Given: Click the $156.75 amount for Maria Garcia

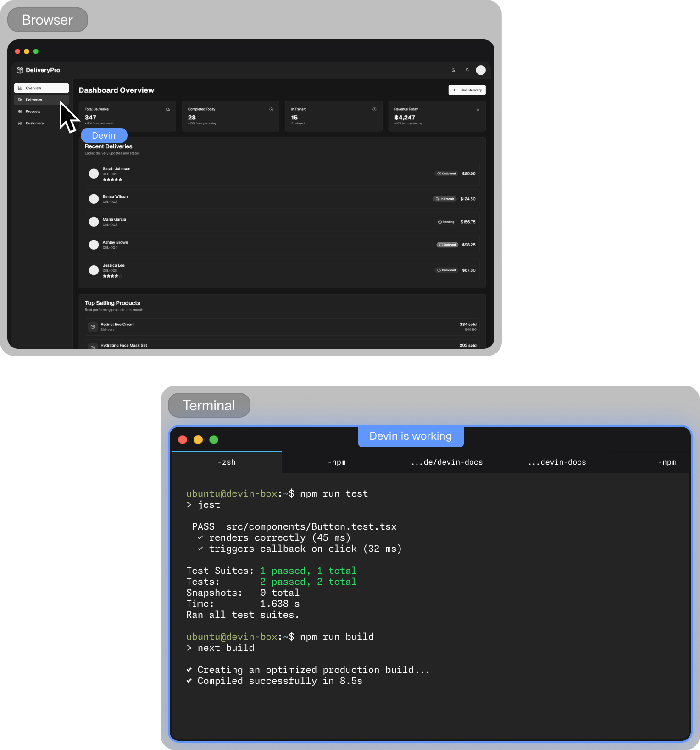Looking at the screenshot, I should tap(468, 222).
